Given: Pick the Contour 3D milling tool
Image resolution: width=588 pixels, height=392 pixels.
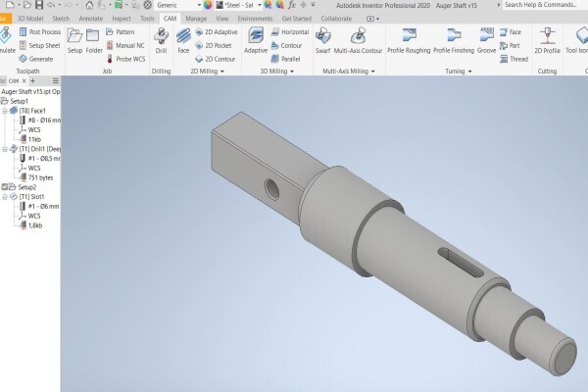Looking at the screenshot, I should [x=286, y=45].
